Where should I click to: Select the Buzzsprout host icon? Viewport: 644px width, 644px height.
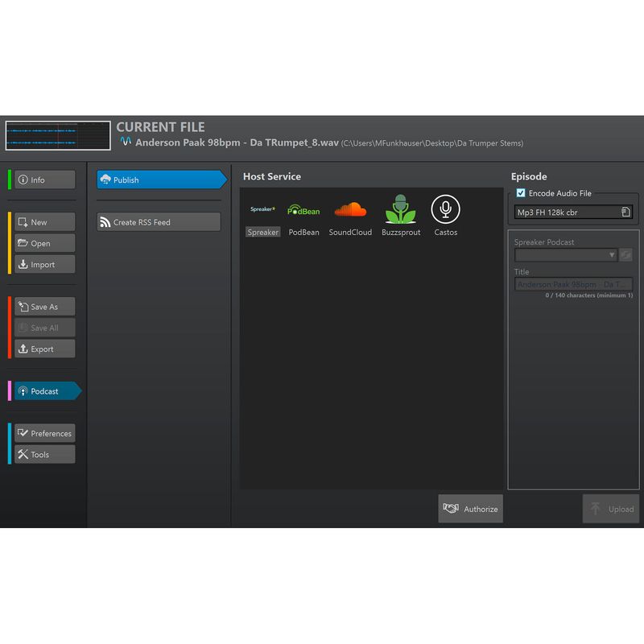click(400, 209)
